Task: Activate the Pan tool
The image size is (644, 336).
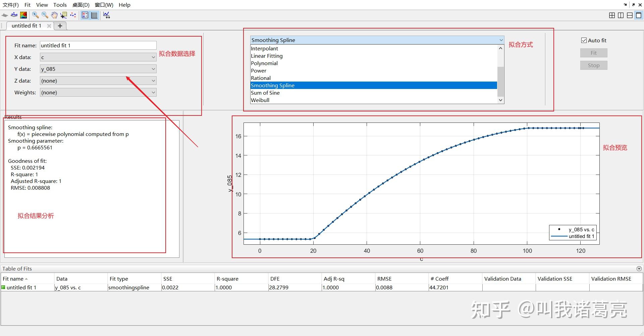Action: tap(54, 15)
